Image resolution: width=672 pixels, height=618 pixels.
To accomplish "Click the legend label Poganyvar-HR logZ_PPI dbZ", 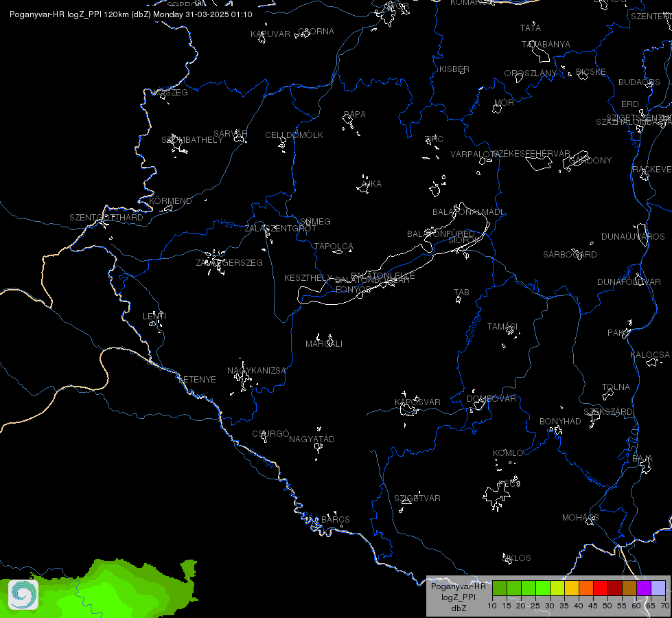I will click(458, 597).
